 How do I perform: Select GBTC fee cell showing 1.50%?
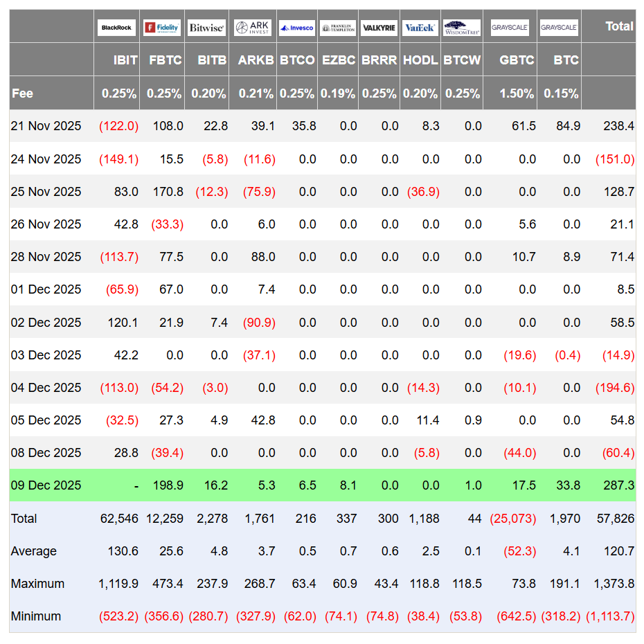click(517, 93)
